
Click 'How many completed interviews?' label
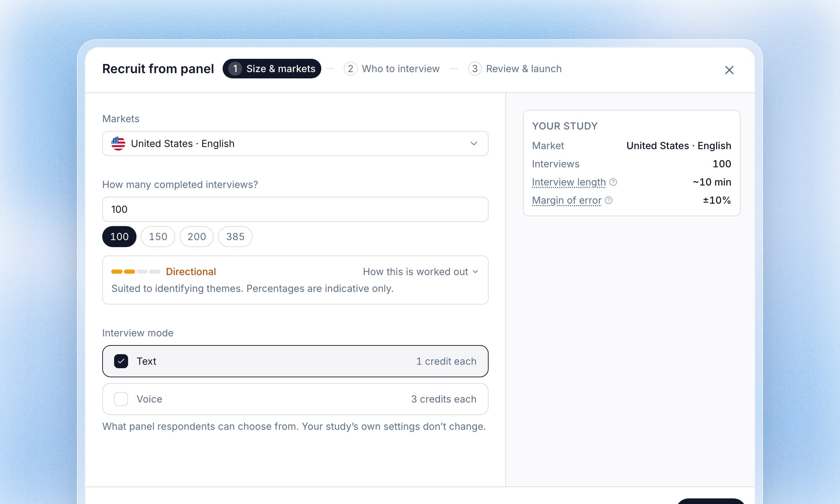[180, 184]
